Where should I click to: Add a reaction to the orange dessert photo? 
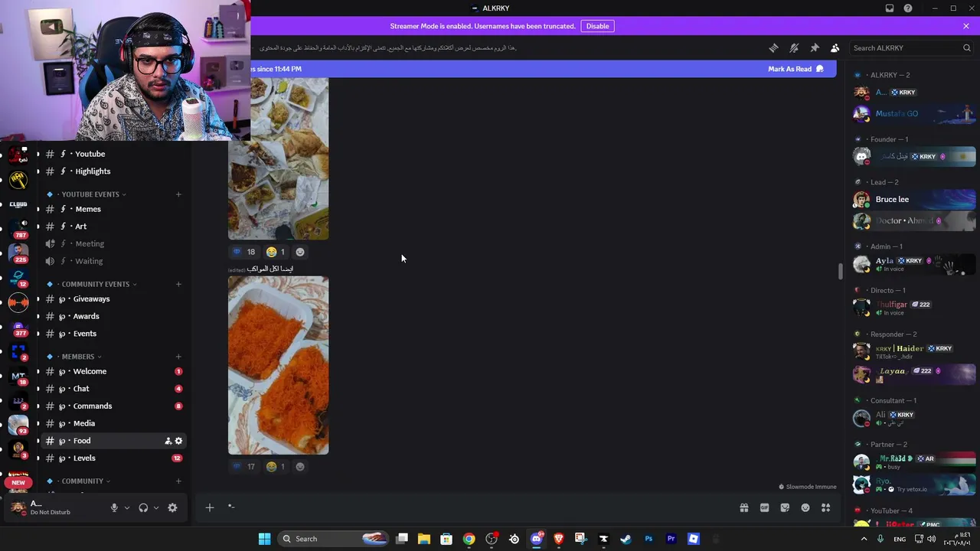pos(300,467)
